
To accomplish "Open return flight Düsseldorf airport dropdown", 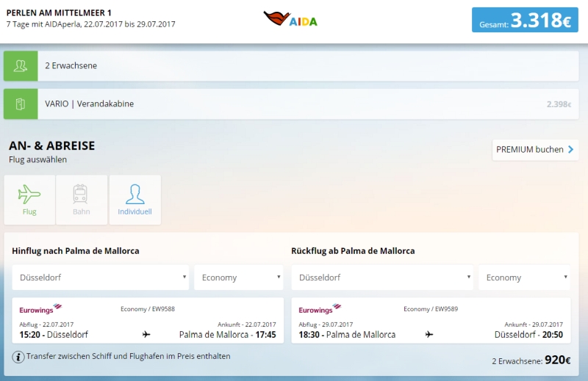I will click(x=382, y=277).
